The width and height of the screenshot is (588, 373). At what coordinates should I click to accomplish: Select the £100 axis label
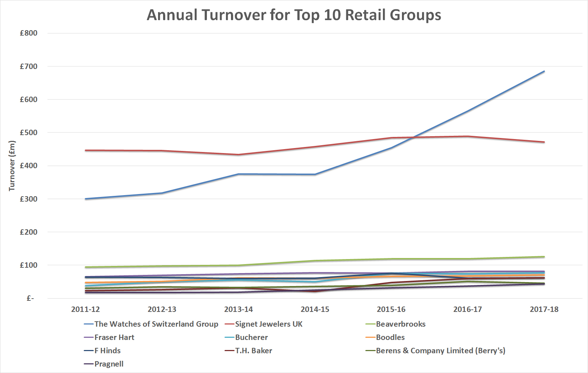(x=29, y=265)
